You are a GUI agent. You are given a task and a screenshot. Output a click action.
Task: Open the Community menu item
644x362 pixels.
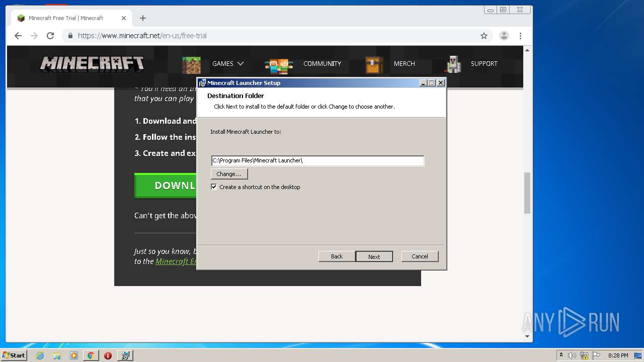pyautogui.click(x=322, y=64)
